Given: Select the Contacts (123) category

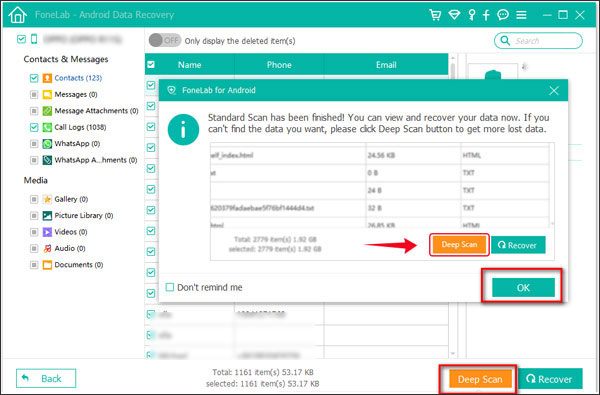Looking at the screenshot, I should (78, 78).
